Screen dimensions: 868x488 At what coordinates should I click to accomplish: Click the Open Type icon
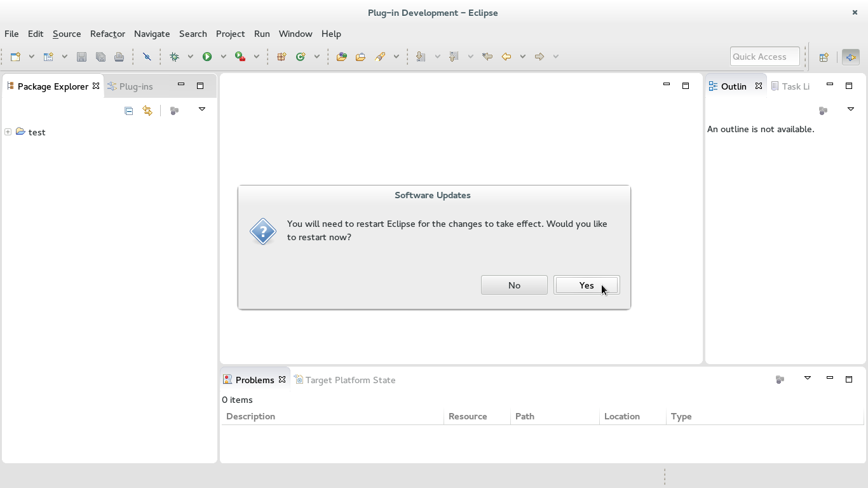[x=342, y=57]
